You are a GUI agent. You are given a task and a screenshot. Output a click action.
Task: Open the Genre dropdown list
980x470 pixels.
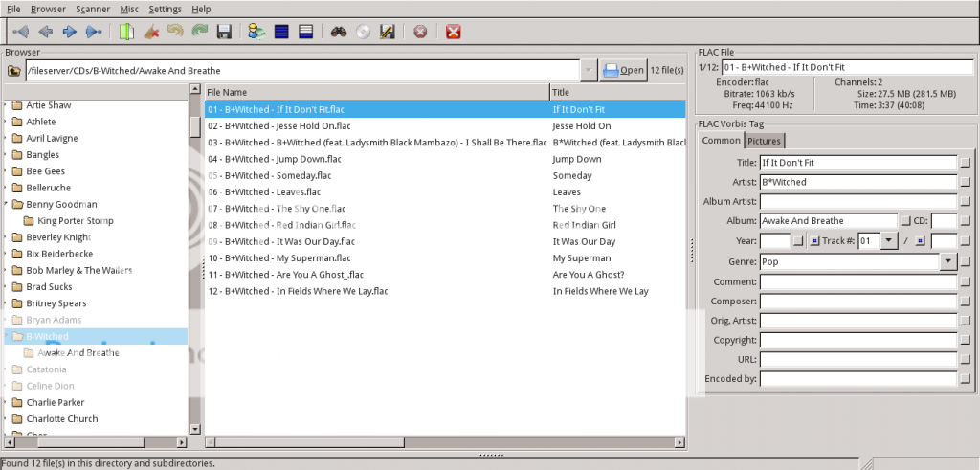coord(948,262)
